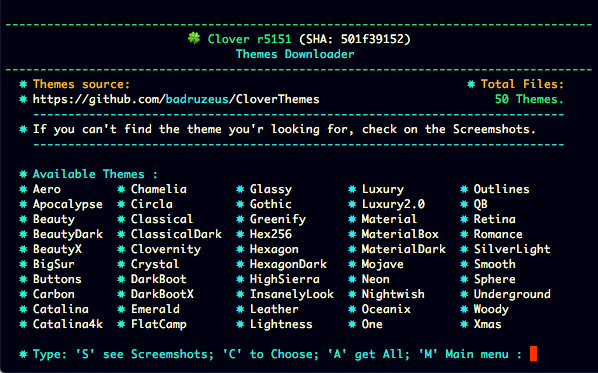Select the Gothic theme

click(x=271, y=204)
